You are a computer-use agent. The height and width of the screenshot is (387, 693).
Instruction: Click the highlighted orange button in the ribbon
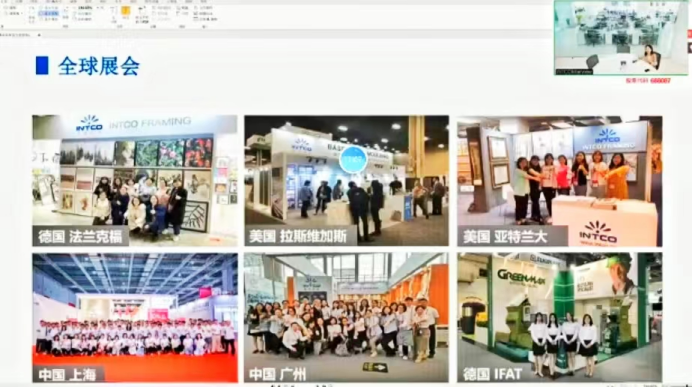126,11
